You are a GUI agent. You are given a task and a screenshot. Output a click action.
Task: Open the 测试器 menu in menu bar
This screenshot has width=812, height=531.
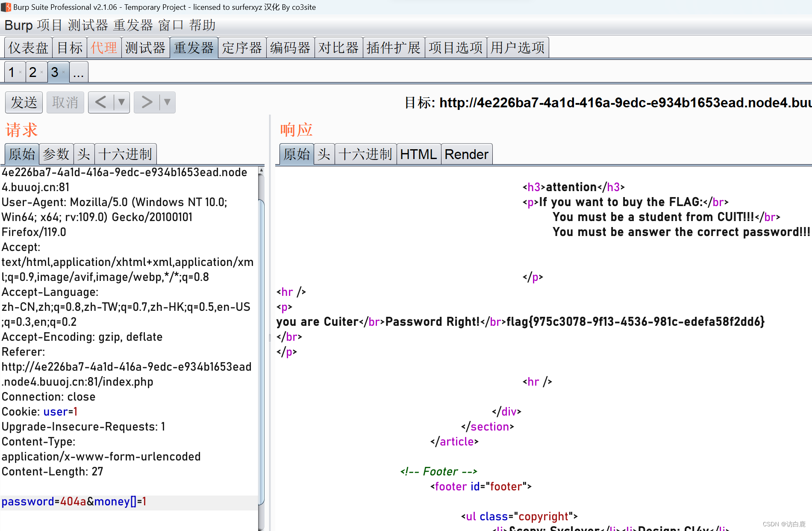88,25
